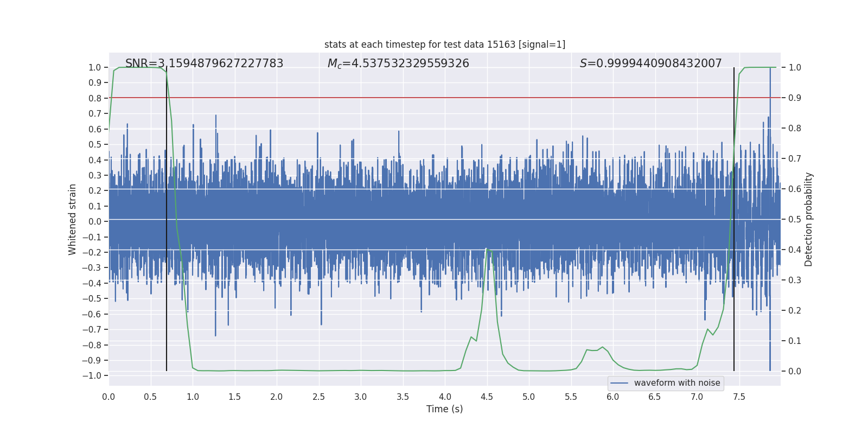Click the x-axis tick label 2.5
The image size is (868, 434).
(318, 397)
